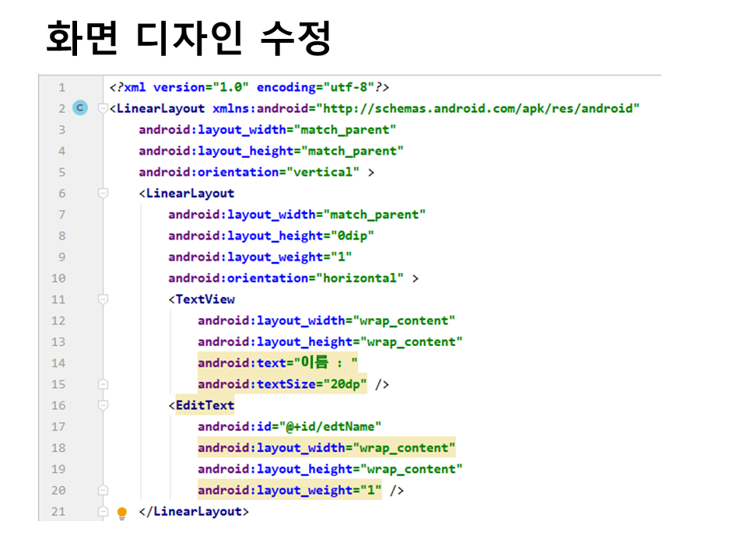
Task: Click the highlighted layout_weight="1" on line 20
Action: [x=289, y=490]
